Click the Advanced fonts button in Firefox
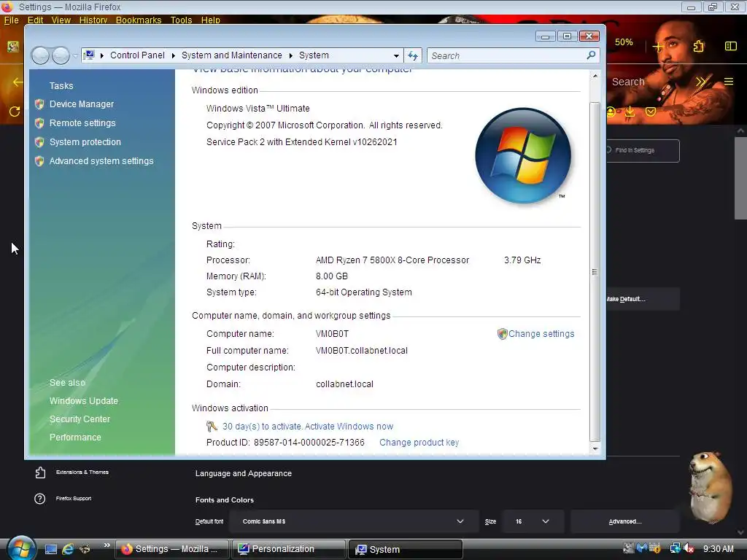747x560 pixels. coord(625,521)
